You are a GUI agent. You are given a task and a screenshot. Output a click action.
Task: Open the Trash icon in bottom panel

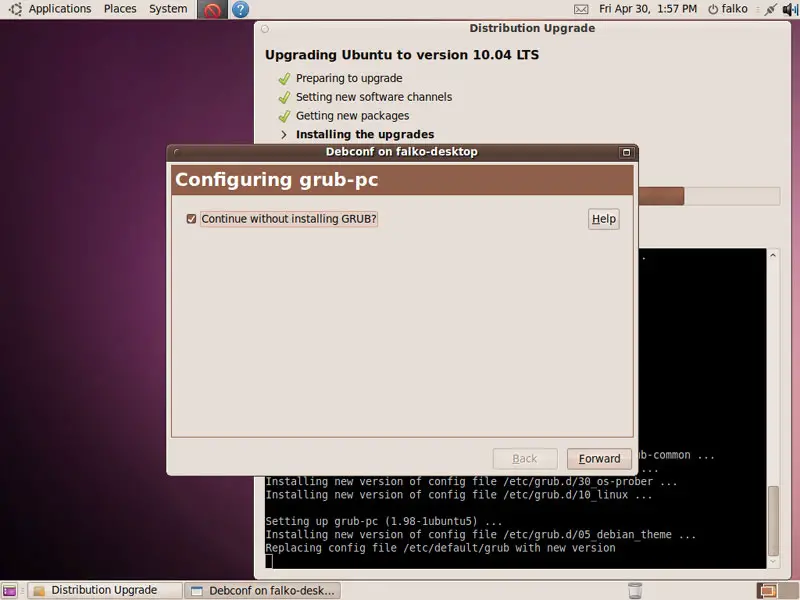pyautogui.click(x=635, y=590)
